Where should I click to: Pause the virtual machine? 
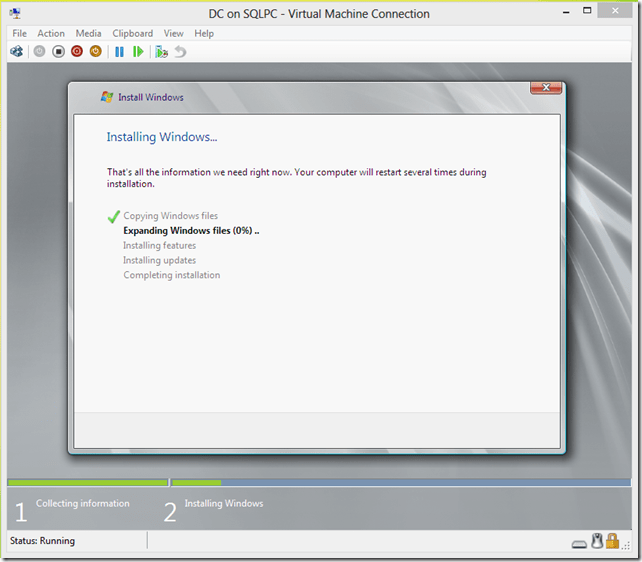tap(119, 51)
